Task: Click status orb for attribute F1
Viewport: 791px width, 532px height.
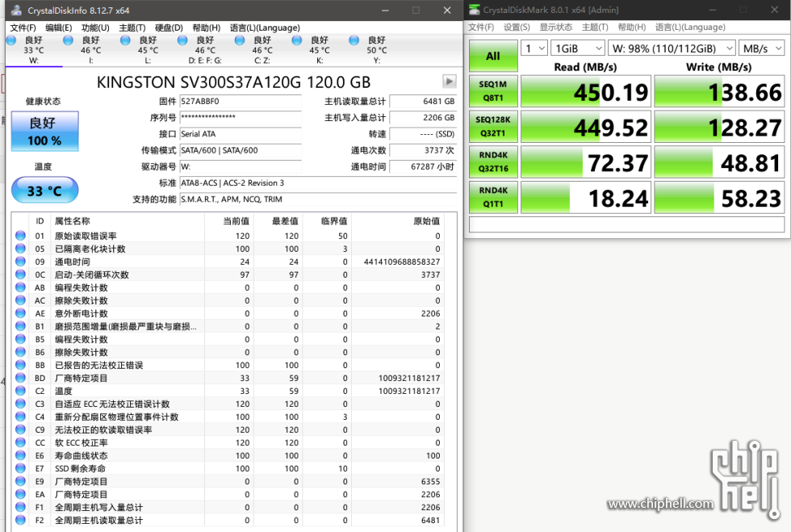Action: (x=20, y=507)
